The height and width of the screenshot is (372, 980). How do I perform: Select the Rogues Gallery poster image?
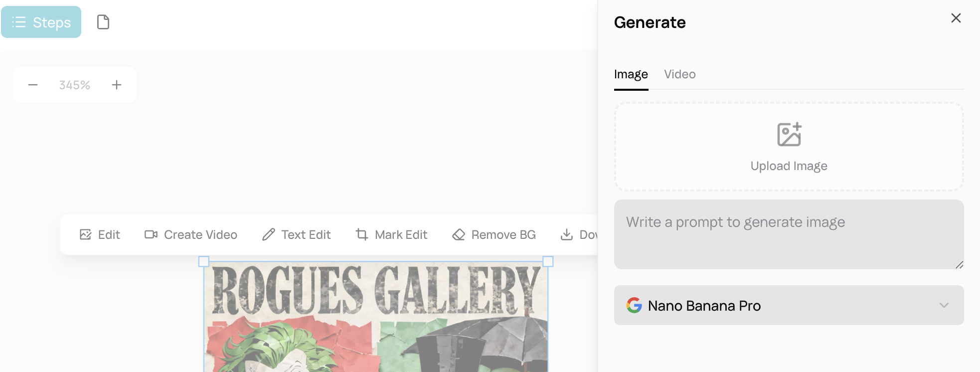pyautogui.click(x=376, y=319)
